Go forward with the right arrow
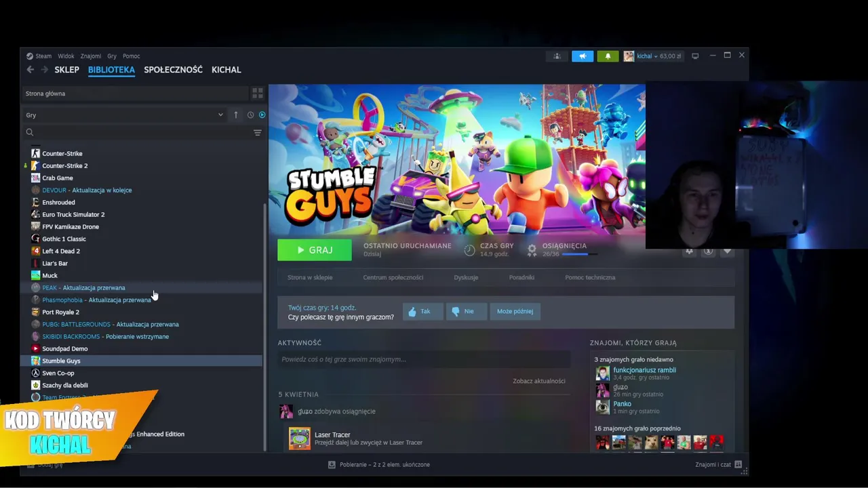868x488 pixels. [44, 70]
